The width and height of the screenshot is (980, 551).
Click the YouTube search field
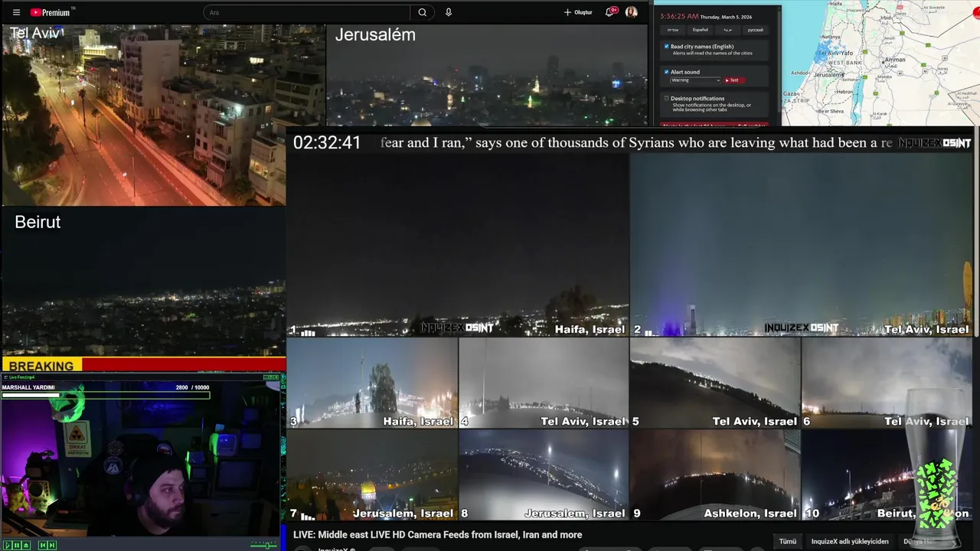tap(307, 12)
